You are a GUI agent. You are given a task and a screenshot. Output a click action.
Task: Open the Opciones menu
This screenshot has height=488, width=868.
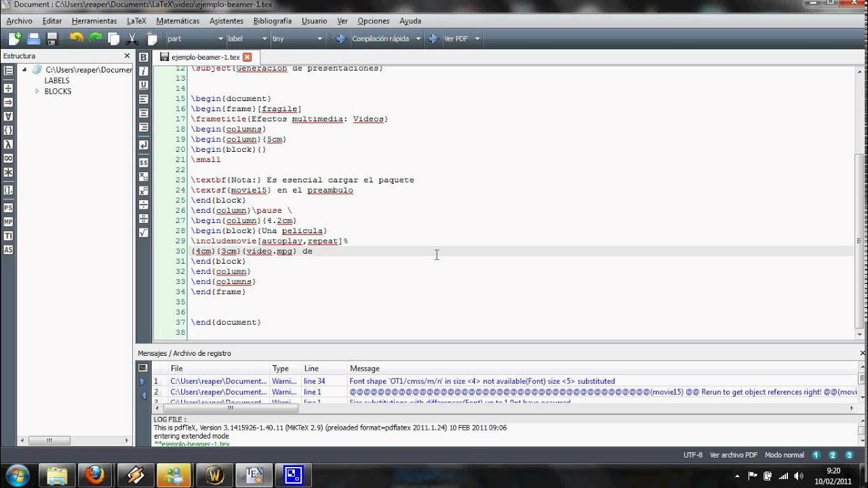tap(374, 21)
